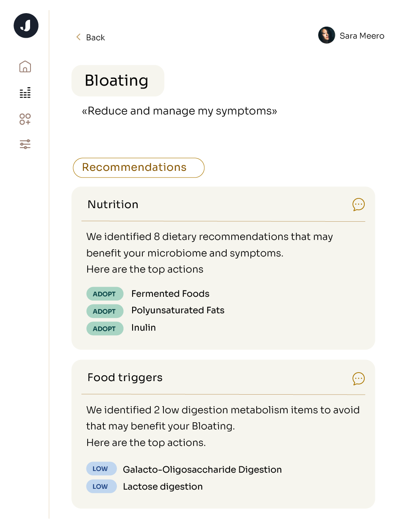The width and height of the screenshot is (413, 532).
Task: Click the Sara Meero username
Action: [362, 36]
